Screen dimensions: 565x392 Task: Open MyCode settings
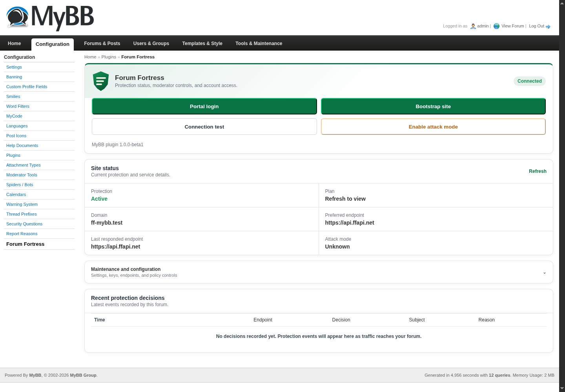[14, 116]
